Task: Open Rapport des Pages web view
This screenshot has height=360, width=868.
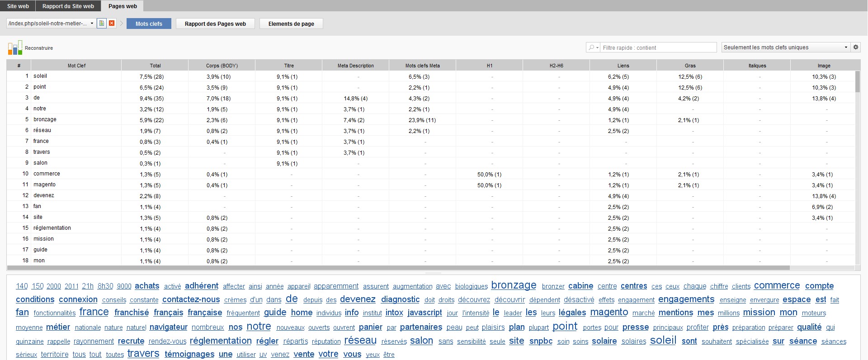Action: tap(215, 24)
